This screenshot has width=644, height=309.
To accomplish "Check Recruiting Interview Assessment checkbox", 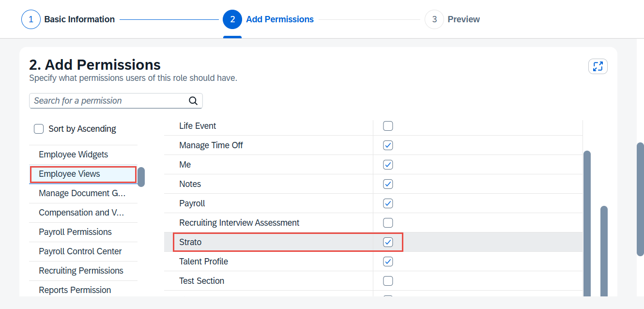I will tap(388, 223).
